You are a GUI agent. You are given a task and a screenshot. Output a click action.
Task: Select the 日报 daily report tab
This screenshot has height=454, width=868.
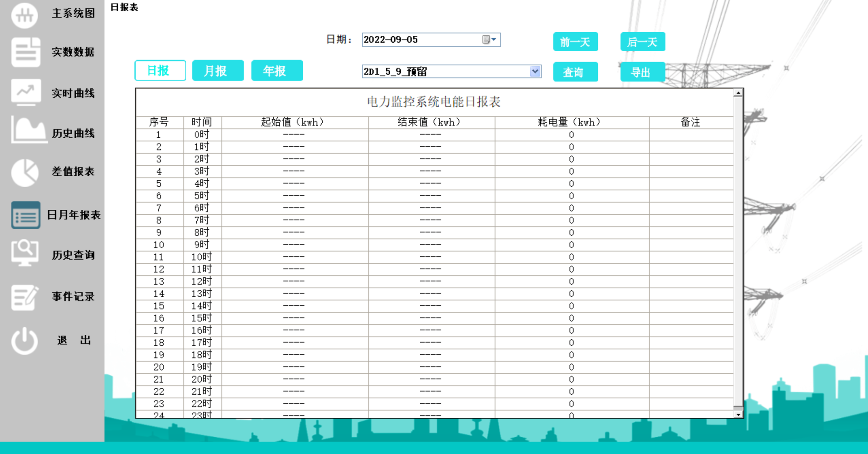click(160, 70)
